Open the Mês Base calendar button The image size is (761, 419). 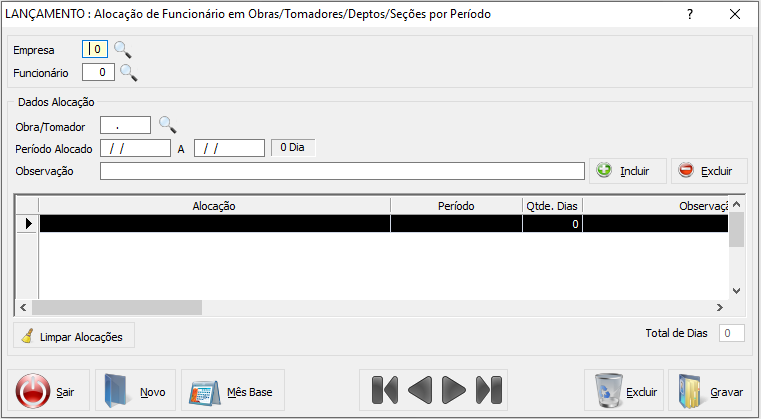[x=233, y=390]
